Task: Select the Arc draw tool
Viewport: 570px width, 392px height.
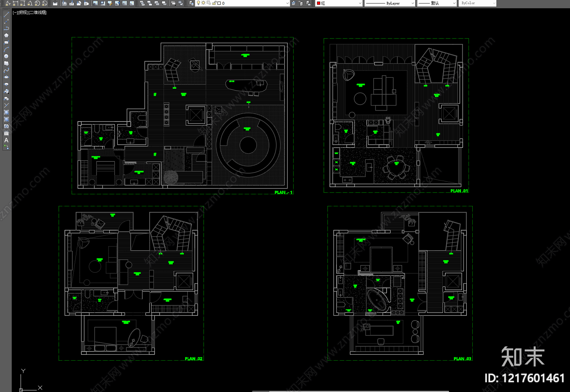Action: pyautogui.click(x=6, y=49)
